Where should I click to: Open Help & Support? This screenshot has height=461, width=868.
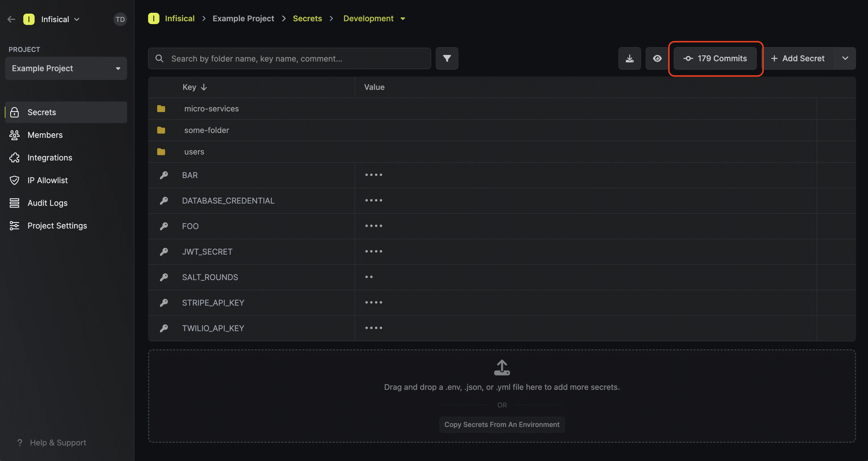coord(52,443)
